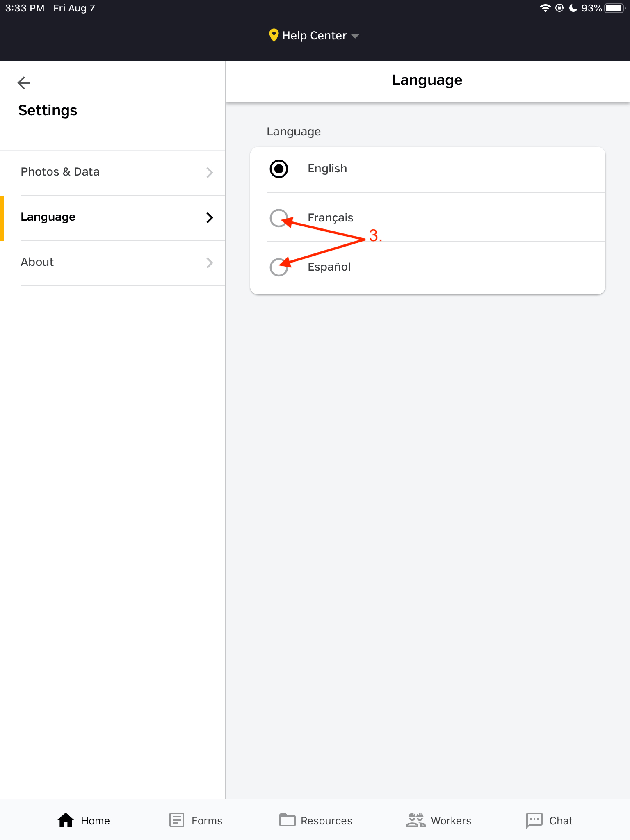Viewport: 630px width, 840px height.
Task: Select the Français radio button
Action: [279, 218]
